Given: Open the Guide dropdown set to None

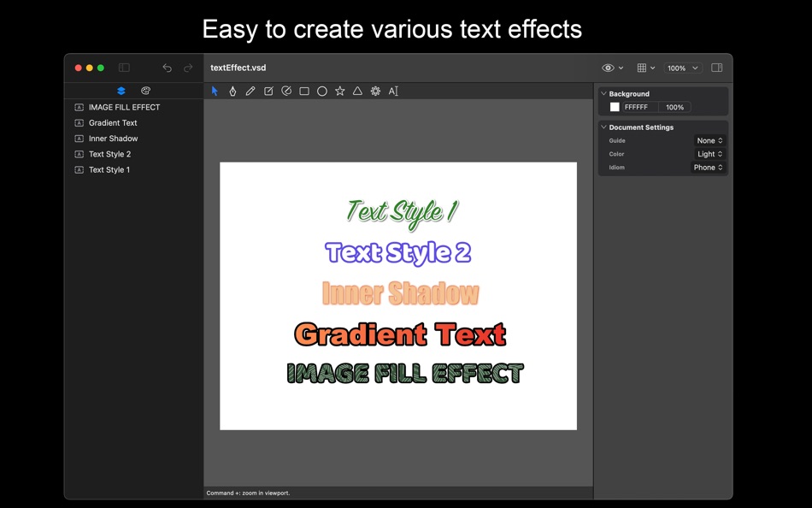Looking at the screenshot, I should point(709,140).
